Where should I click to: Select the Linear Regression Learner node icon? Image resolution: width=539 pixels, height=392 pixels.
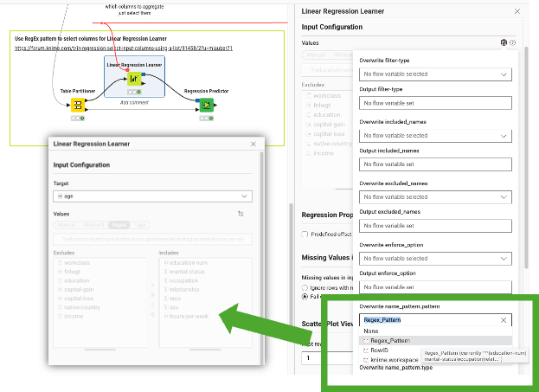click(134, 80)
